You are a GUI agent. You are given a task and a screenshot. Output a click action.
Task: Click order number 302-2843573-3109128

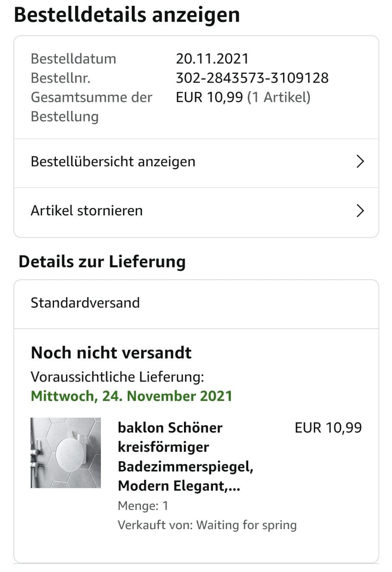coord(252,78)
